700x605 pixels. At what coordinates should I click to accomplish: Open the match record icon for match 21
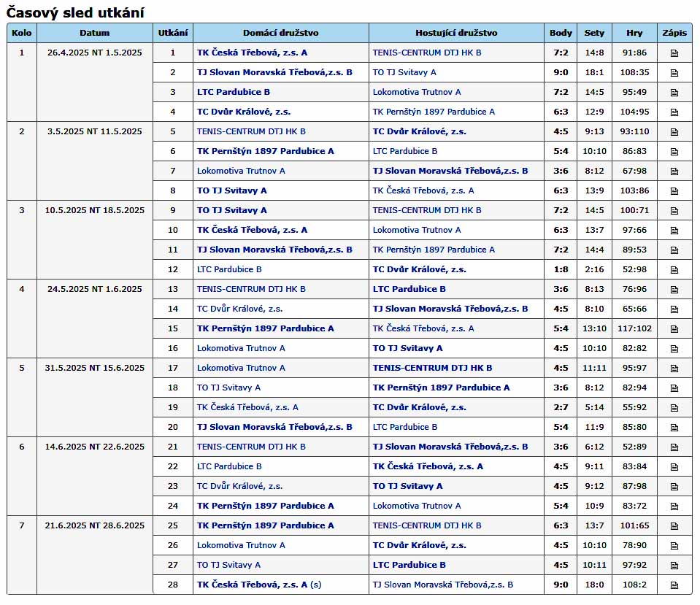[x=674, y=447]
